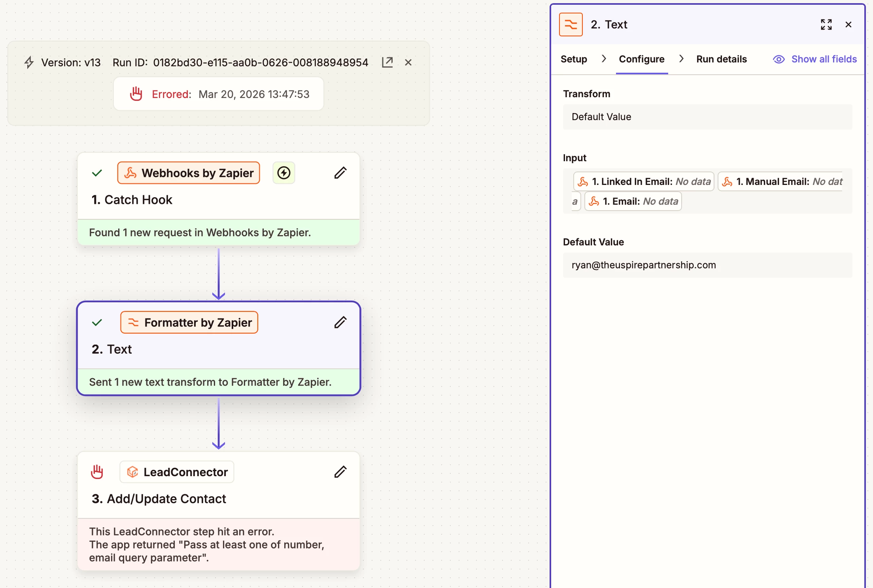Viewport: 873px width, 588px height.
Task: Click the edit pencil on Formatter Text step
Action: [340, 322]
